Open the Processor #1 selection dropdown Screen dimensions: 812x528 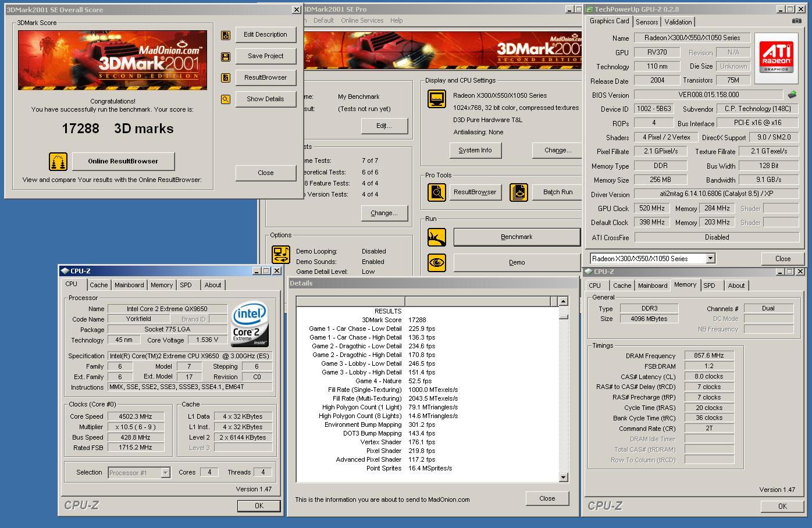click(x=165, y=473)
